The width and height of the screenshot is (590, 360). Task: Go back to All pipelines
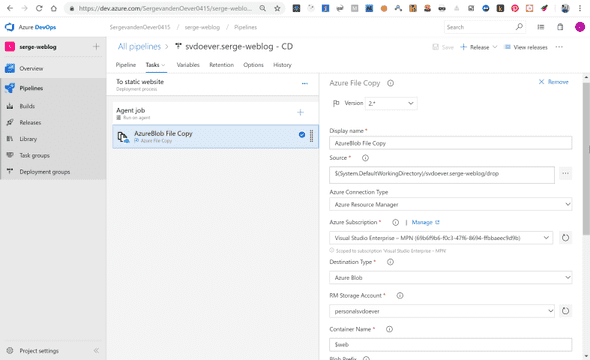[x=139, y=47]
